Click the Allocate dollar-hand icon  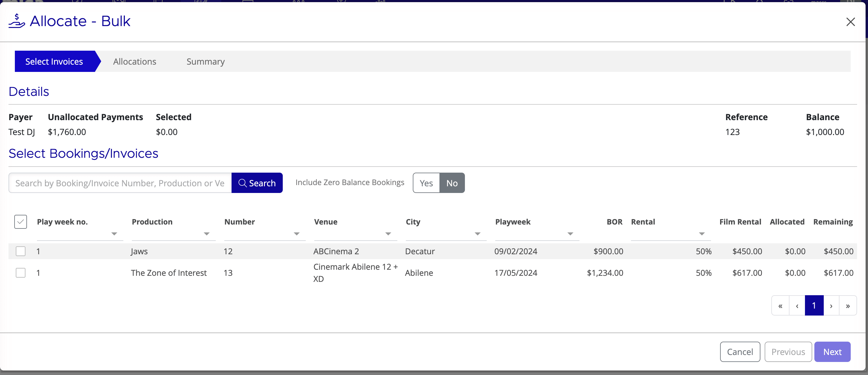17,21
